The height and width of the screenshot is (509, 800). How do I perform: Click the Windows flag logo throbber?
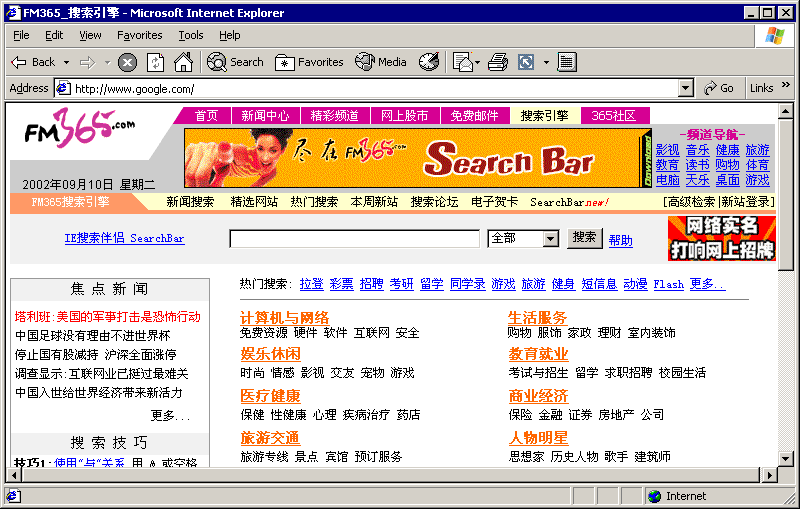(x=774, y=36)
